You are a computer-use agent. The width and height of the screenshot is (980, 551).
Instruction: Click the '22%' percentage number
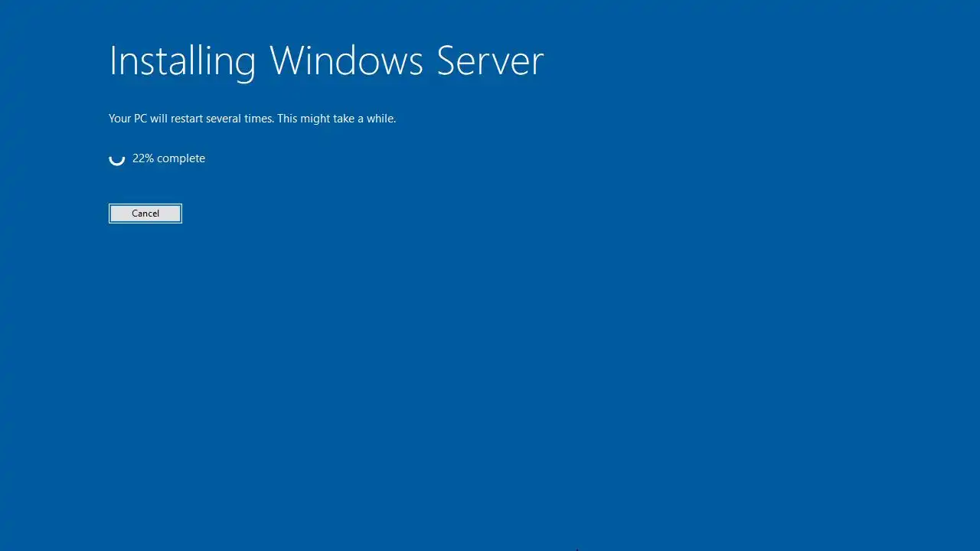143,158
